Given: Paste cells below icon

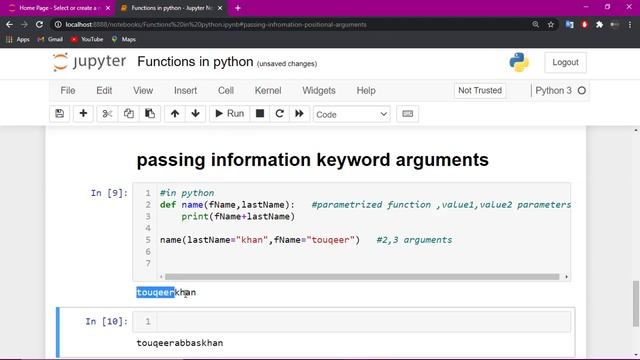Looking at the screenshot, I should tap(150, 114).
